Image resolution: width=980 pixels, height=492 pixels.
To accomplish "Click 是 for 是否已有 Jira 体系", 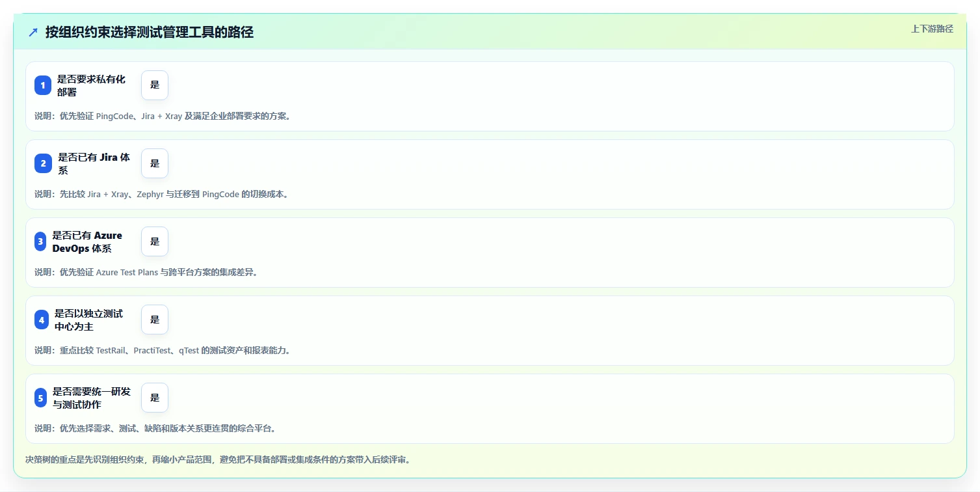I will [x=155, y=163].
